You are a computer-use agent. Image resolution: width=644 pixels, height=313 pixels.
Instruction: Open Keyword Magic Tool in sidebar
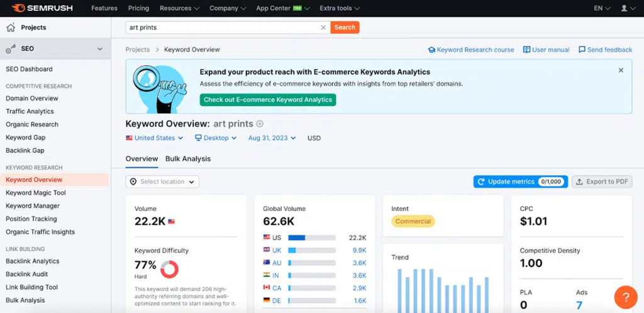coord(36,193)
